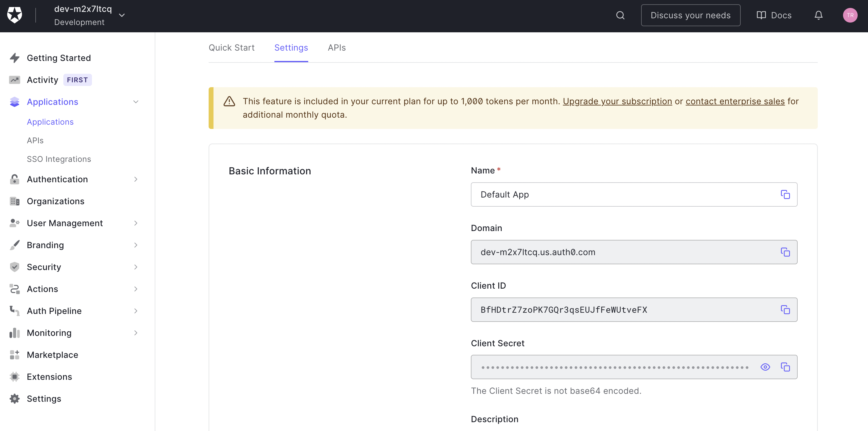Click the notification bell
This screenshot has height=431, width=868.
[x=818, y=15]
